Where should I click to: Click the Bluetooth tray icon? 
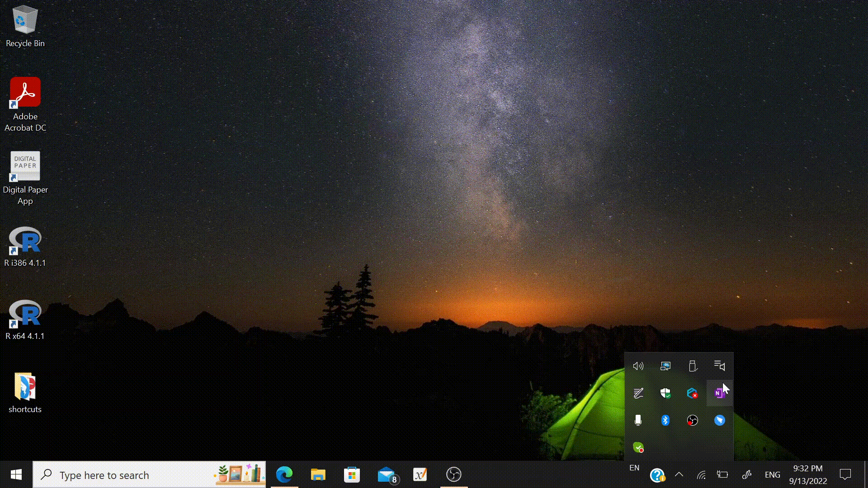[665, 420]
